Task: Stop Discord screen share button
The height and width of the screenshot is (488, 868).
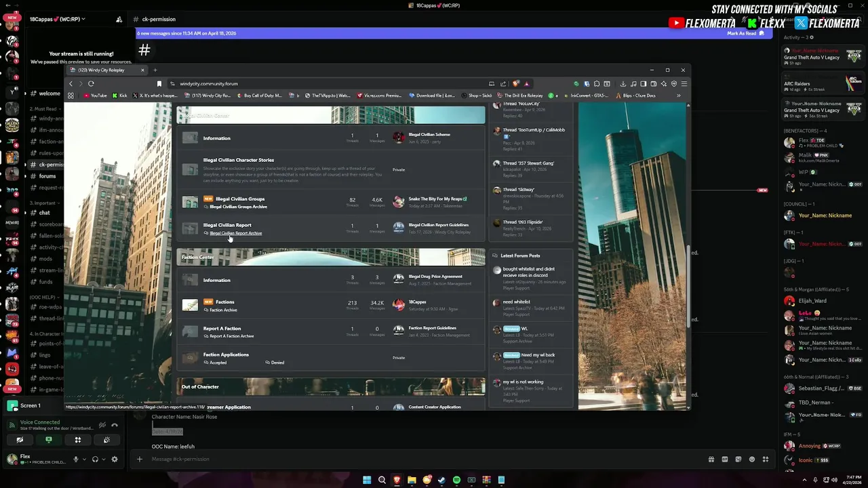Action: [49, 440]
